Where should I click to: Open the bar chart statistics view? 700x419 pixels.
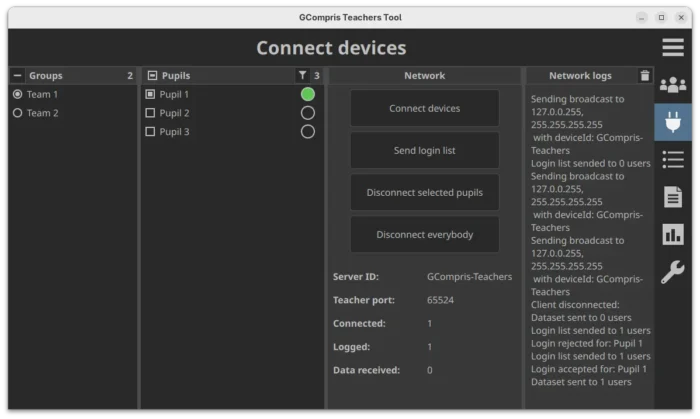(673, 234)
